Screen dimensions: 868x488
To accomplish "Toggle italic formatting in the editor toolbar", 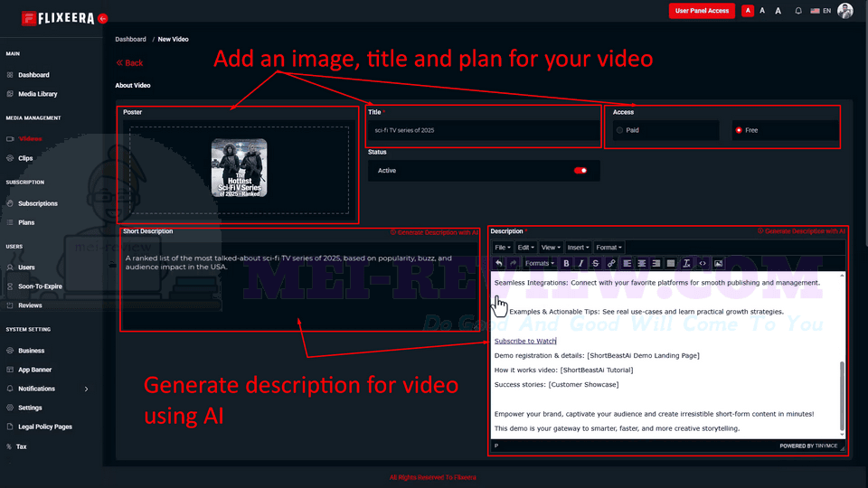I will [580, 263].
